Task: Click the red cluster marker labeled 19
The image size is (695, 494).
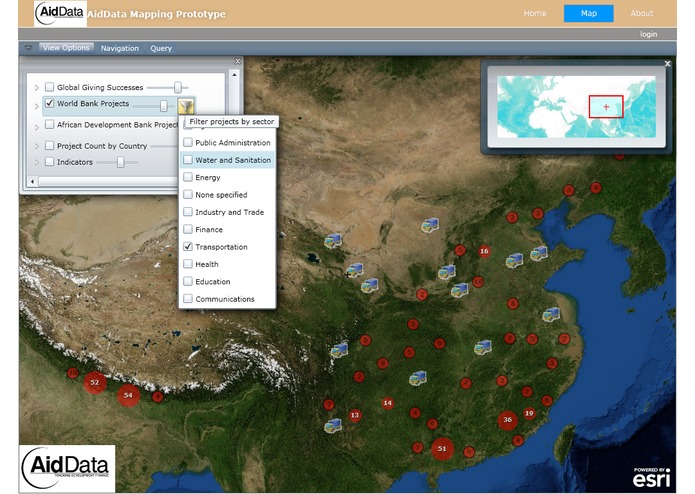Action: coord(529,413)
